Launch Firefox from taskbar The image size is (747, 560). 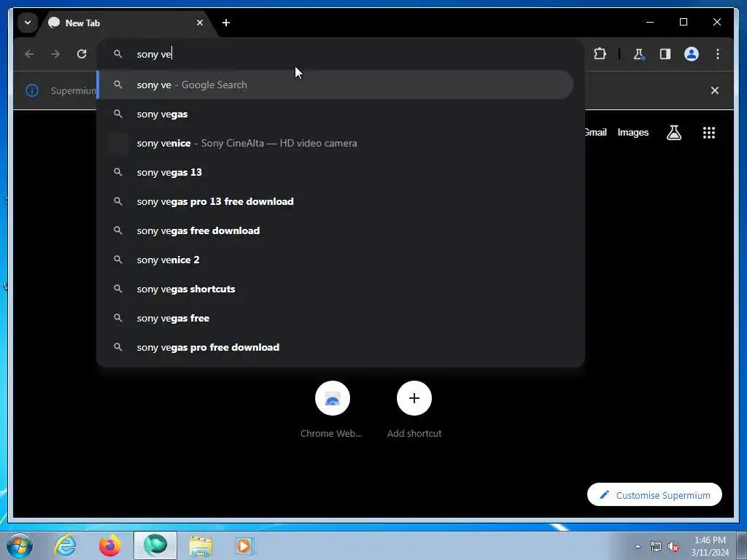coord(110,545)
